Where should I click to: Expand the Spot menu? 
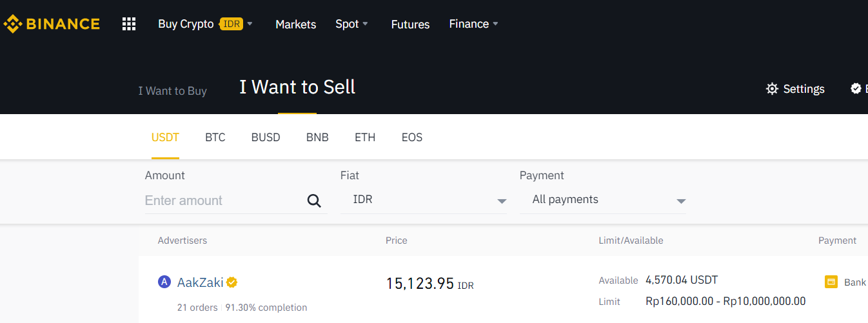(351, 24)
